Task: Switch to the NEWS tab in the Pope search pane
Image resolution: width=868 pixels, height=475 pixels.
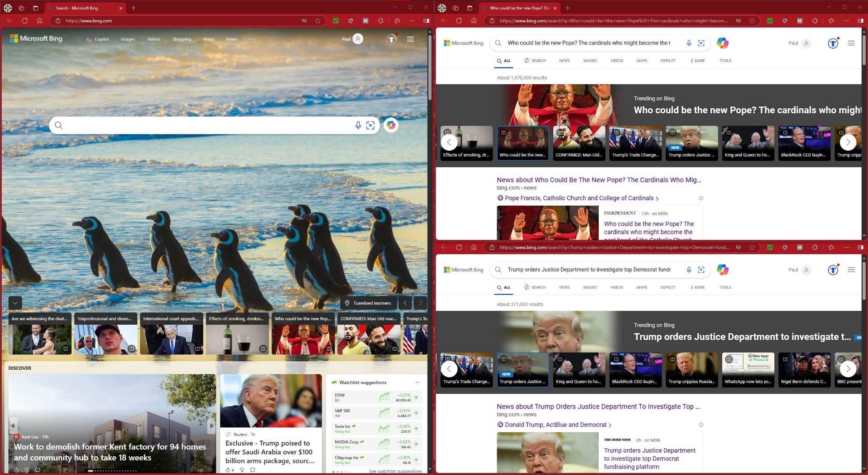Action: 564,61
